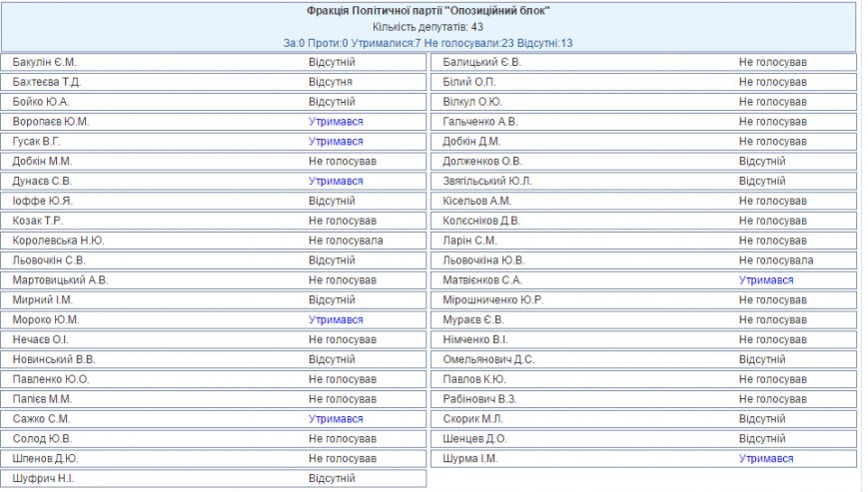Screen dimensions: 868x492
Task: Select "Не голосувала" for Королевська Н.Ю.
Action: (x=346, y=242)
